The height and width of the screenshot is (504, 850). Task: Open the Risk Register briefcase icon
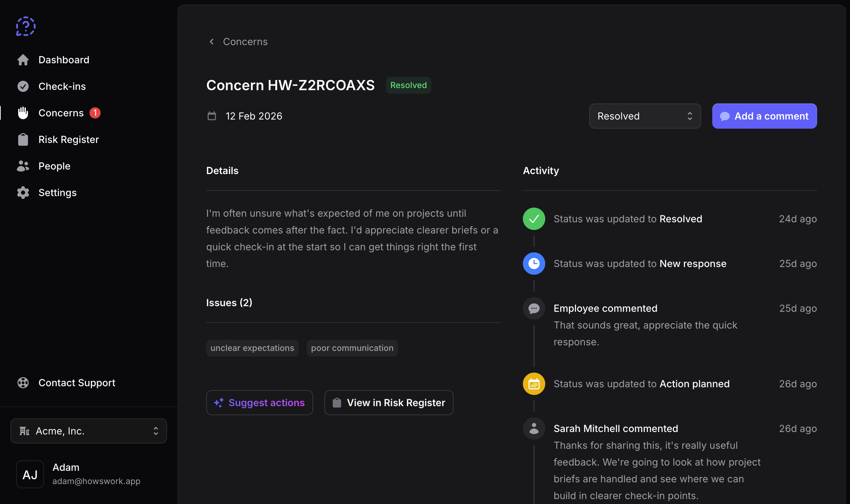coord(23,139)
